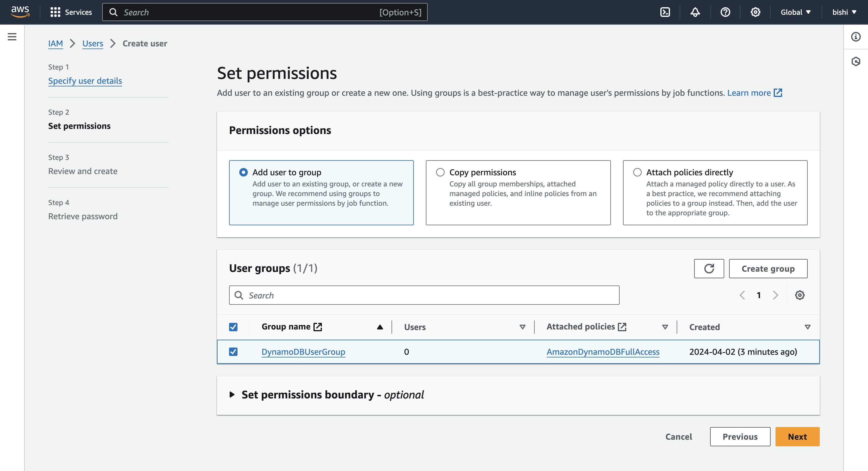868x471 pixels.
Task: Open console settings gear in top bar
Action: tap(755, 12)
